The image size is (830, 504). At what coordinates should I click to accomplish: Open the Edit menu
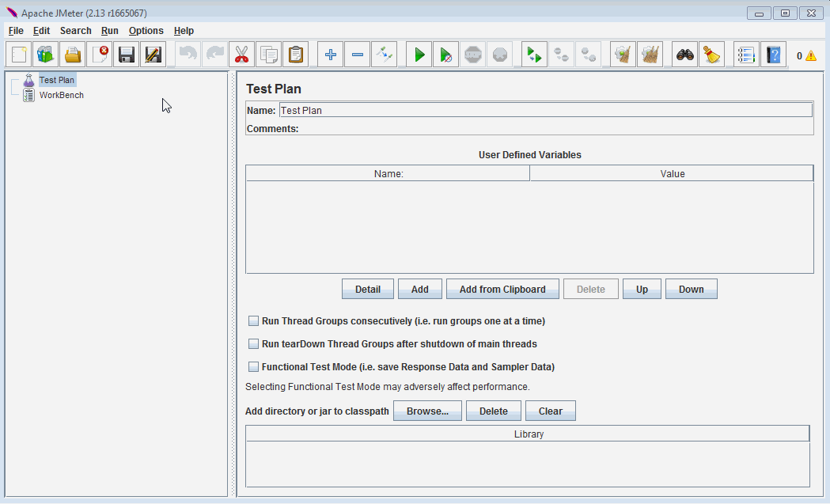point(41,31)
